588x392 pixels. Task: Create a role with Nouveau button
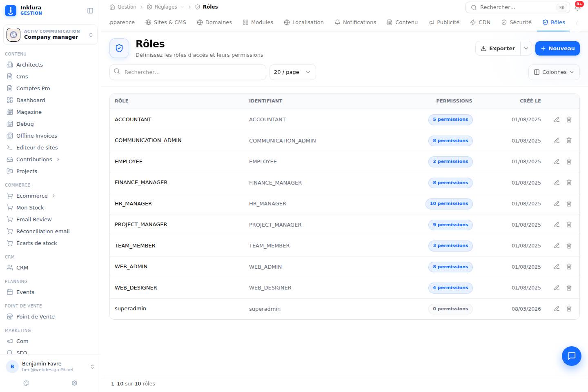(557, 48)
